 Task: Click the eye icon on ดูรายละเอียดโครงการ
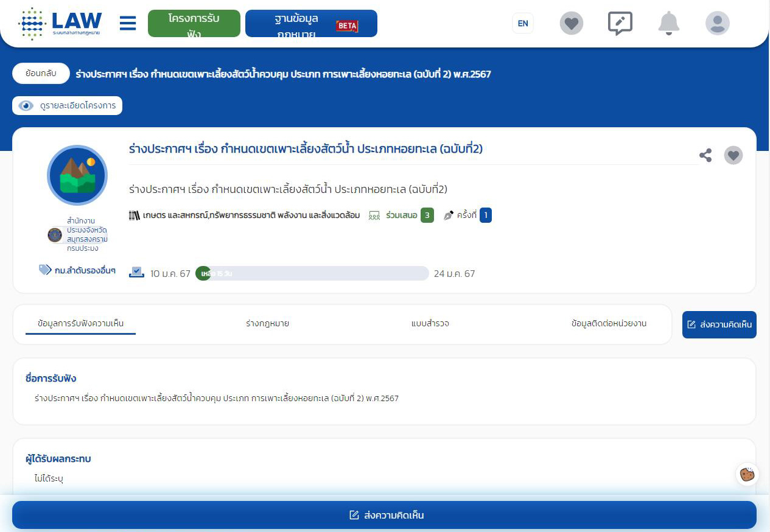[x=26, y=105]
